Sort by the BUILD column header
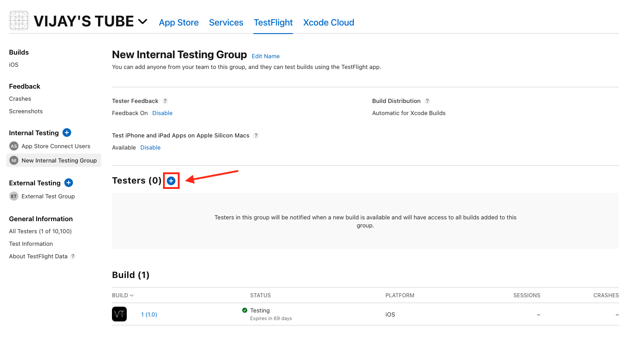Image resolution: width=644 pixels, height=338 pixels. pos(123,295)
